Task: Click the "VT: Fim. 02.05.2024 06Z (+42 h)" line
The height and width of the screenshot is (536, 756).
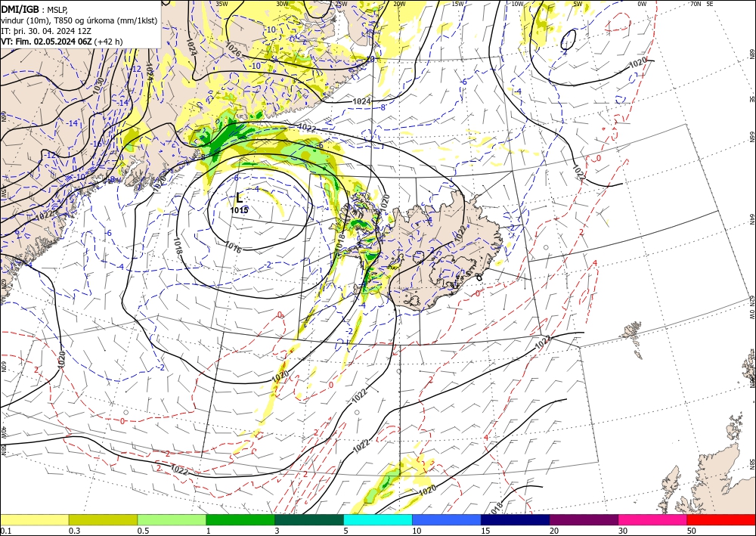Action: point(62,42)
